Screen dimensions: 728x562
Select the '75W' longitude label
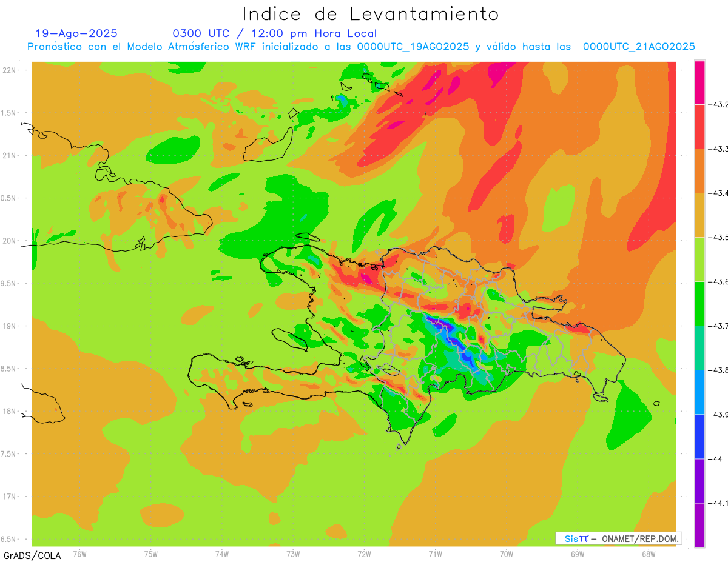[x=151, y=554]
